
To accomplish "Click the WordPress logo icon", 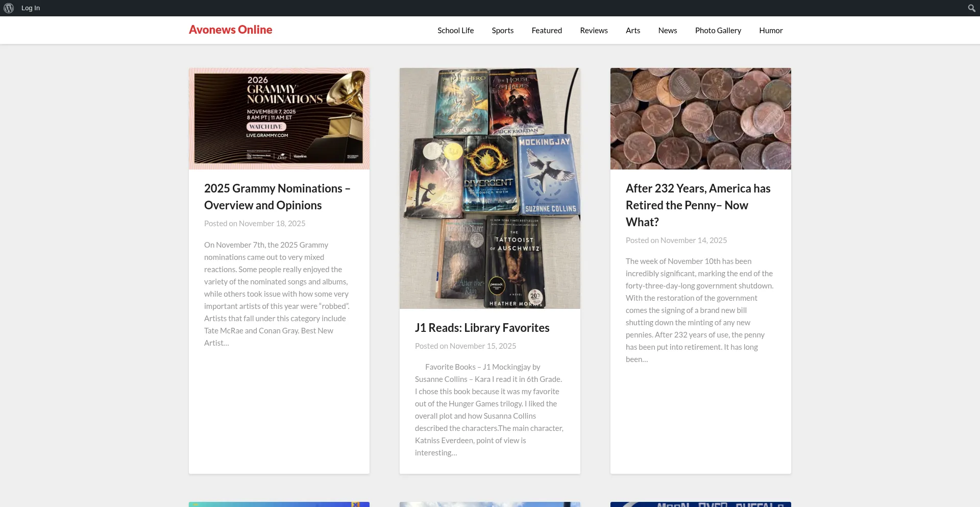I will [x=9, y=8].
